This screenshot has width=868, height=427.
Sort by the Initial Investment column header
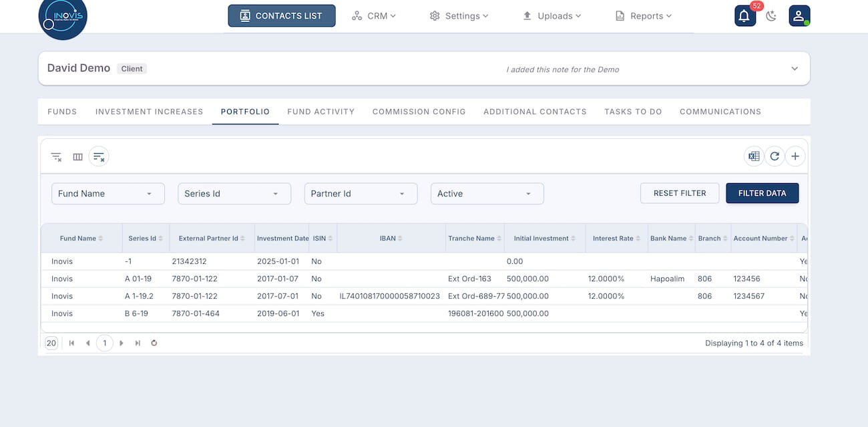[541, 239]
